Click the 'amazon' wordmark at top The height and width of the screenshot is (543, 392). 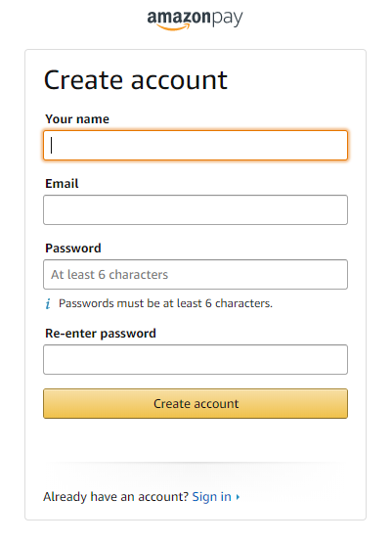[x=179, y=17]
